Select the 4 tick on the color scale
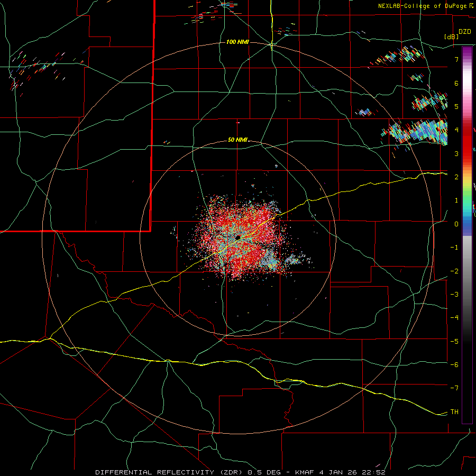This screenshot has height=476, width=476. pos(456,130)
